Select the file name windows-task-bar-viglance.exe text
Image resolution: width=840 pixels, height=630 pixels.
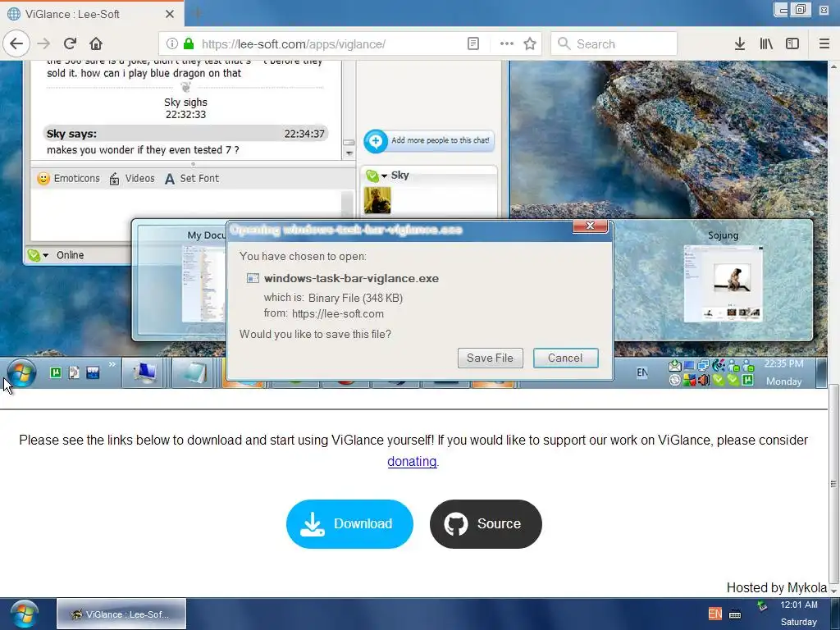[x=351, y=278]
